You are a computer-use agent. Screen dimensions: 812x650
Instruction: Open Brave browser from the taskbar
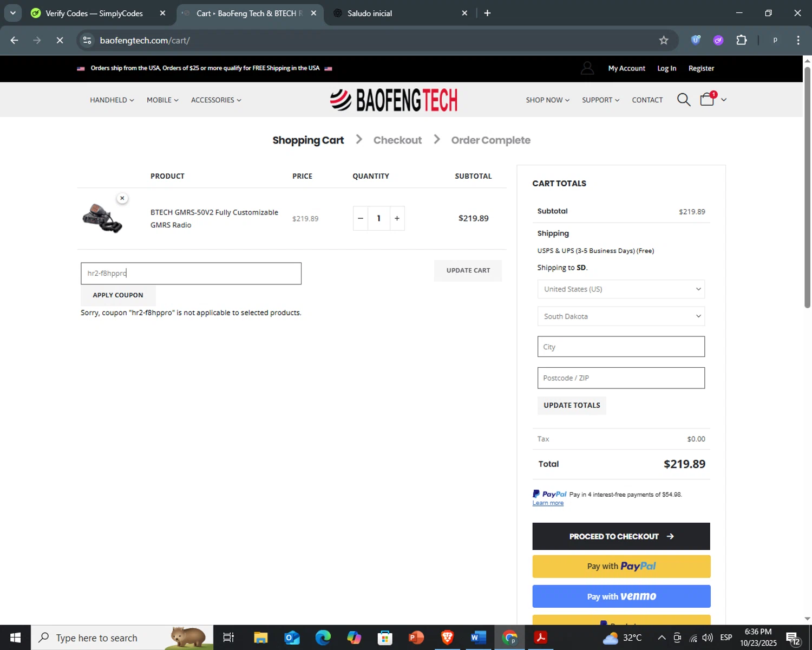tap(447, 638)
